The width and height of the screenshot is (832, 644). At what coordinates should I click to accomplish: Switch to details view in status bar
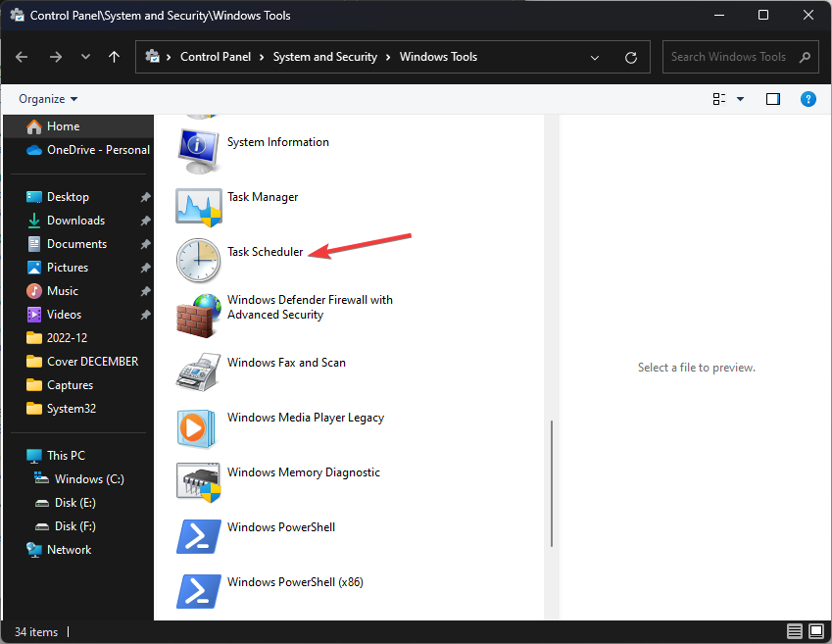(795, 631)
